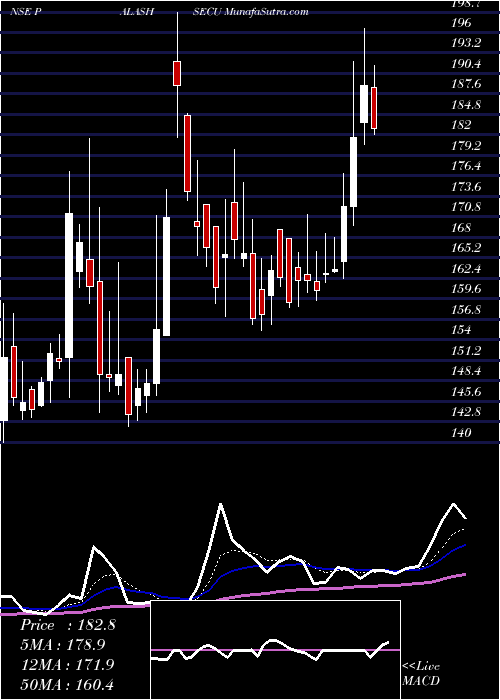Viewport: 500px width, 700px height.
Task: Click the 151.2 price axis label
Action: [466, 350]
